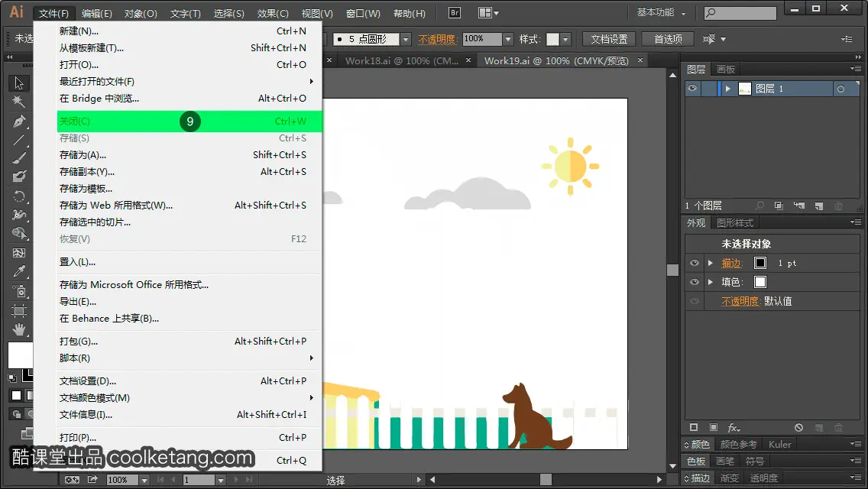Click add new stroke icon in Appearance
The image size is (868, 489).
click(x=694, y=428)
